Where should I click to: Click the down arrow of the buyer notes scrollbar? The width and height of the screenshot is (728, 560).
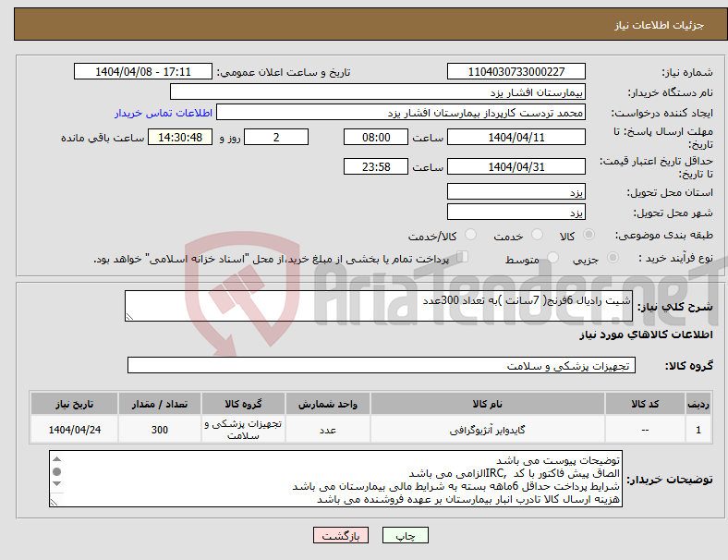(x=56, y=484)
